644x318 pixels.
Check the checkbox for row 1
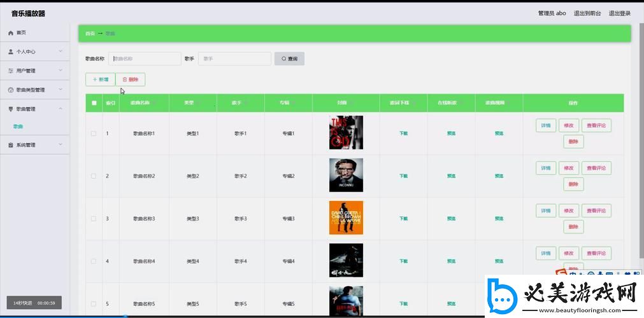[x=94, y=134]
